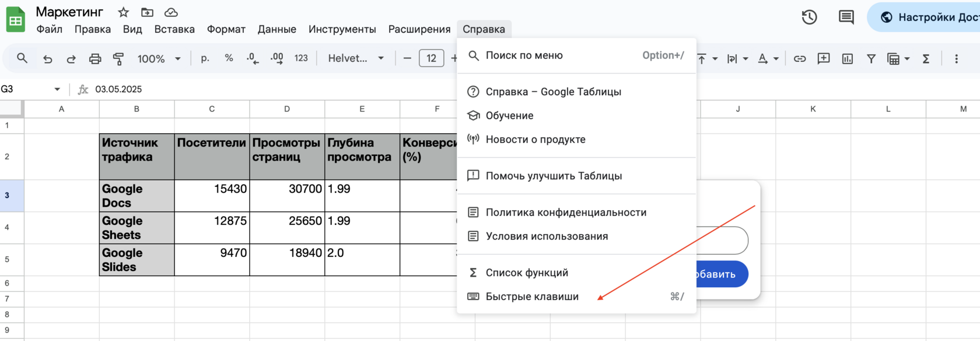Image resolution: width=980 pixels, height=341 pixels.
Task: Open the name box dropdown arrow
Action: pyautogui.click(x=57, y=89)
